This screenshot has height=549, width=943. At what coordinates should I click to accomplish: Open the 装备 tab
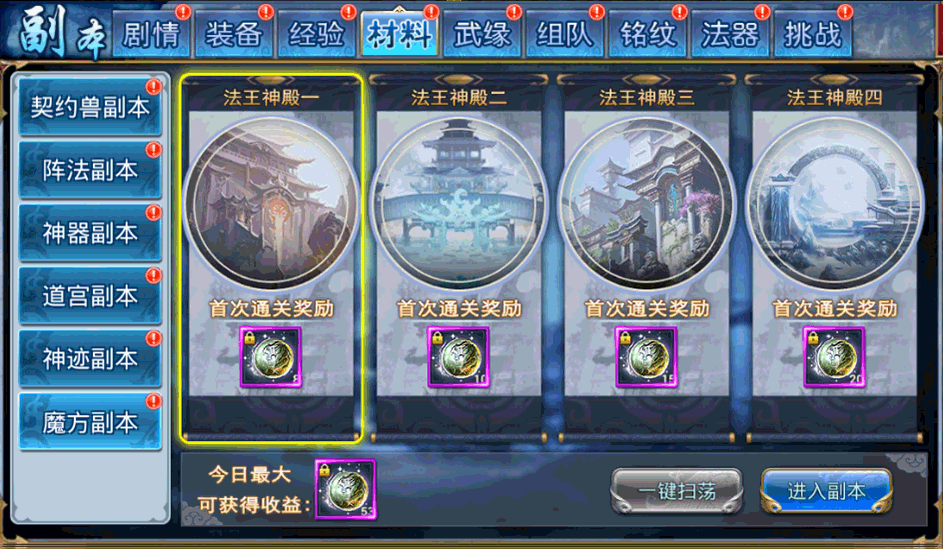[x=234, y=34]
